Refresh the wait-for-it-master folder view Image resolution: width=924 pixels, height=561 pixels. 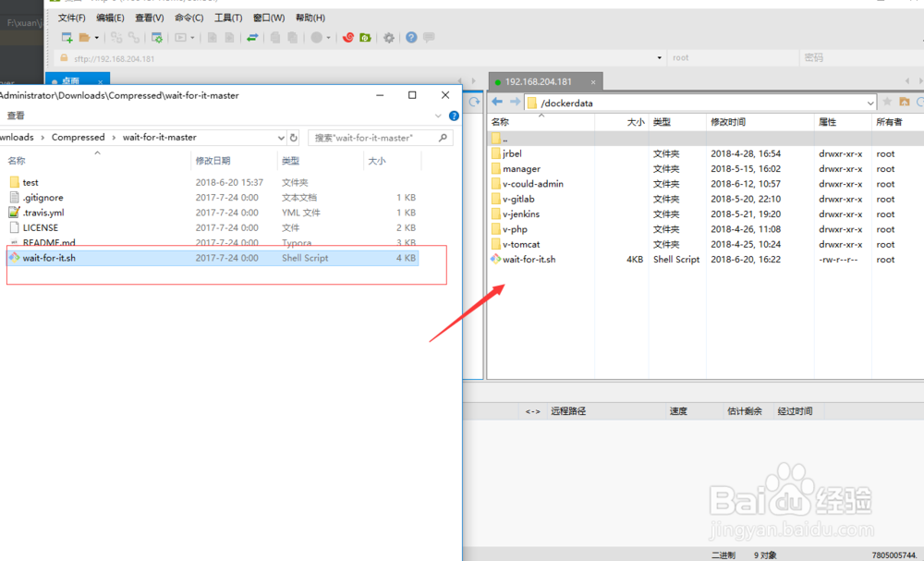click(293, 136)
